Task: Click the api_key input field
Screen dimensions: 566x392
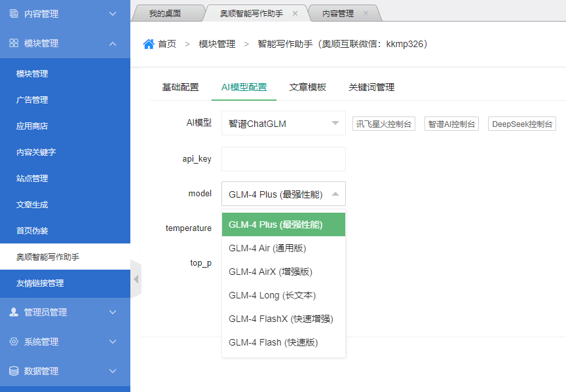Action: 283,159
